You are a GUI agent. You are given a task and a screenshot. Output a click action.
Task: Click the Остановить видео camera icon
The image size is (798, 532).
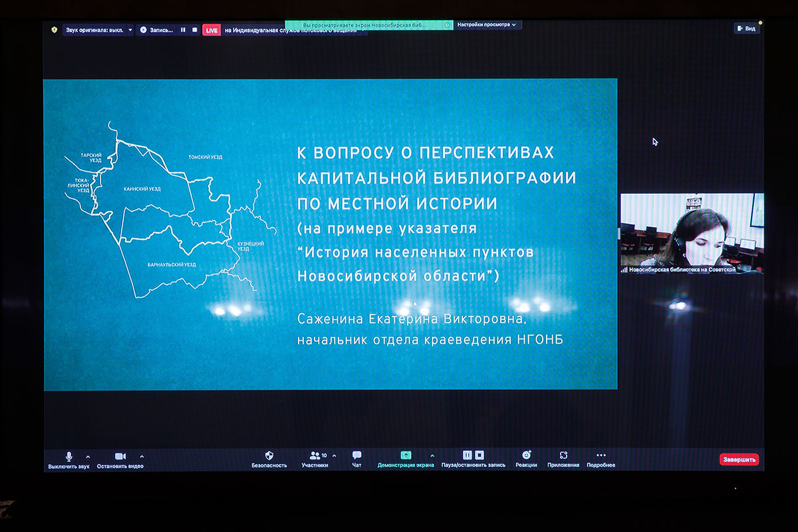coord(120,456)
